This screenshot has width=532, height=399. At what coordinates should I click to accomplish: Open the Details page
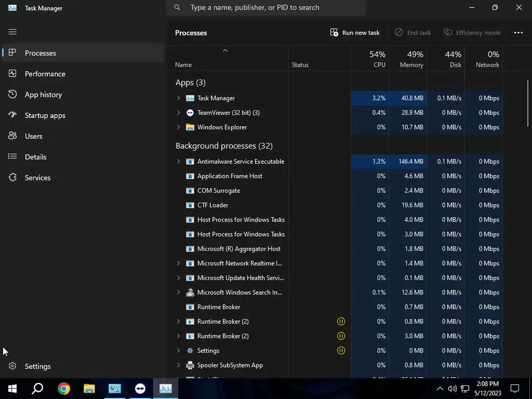[83, 157]
